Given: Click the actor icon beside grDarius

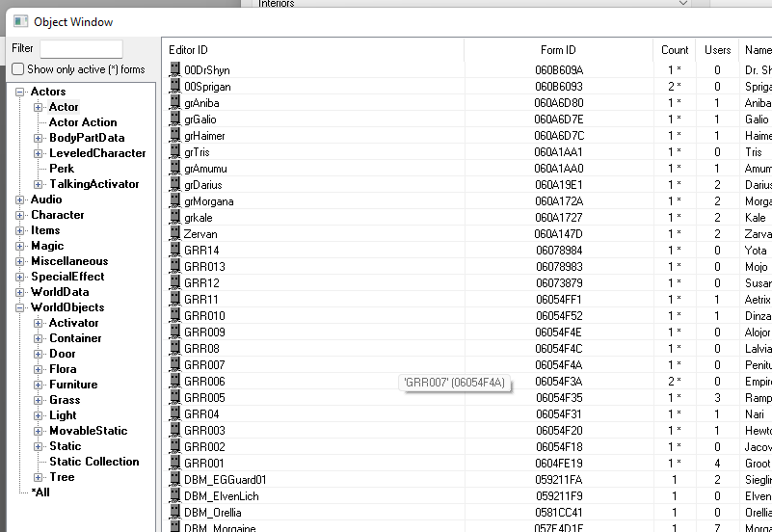Looking at the screenshot, I should (x=174, y=184).
